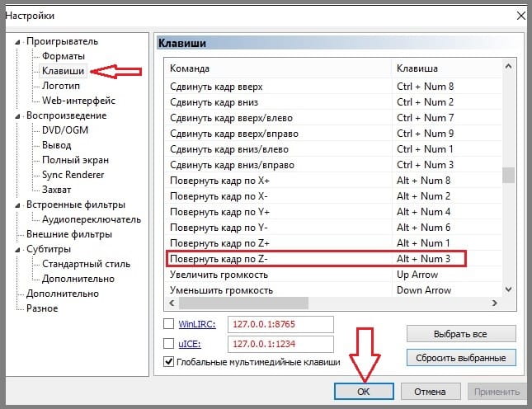Open Полный экран settings page
Image resolution: width=532 pixels, height=409 pixels.
click(75, 160)
